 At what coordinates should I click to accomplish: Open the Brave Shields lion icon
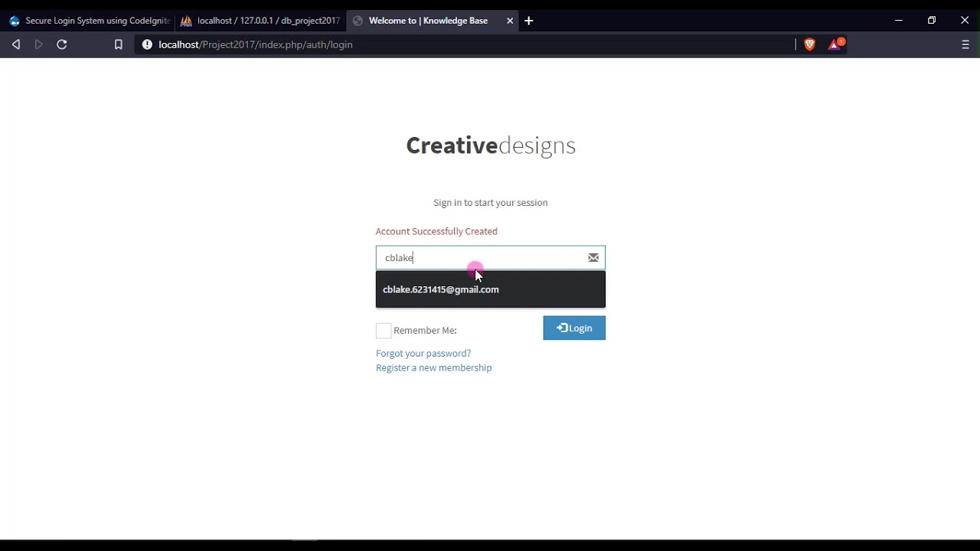(x=809, y=44)
